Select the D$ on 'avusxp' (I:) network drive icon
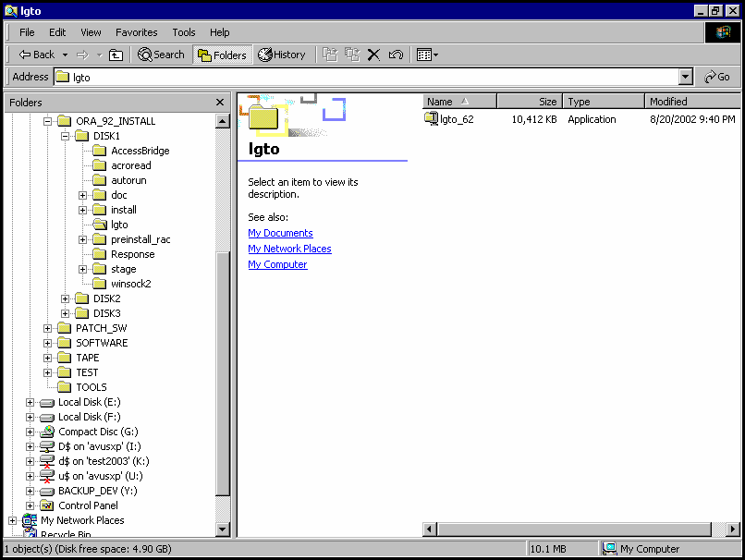The width and height of the screenshot is (745, 560). click(46, 446)
